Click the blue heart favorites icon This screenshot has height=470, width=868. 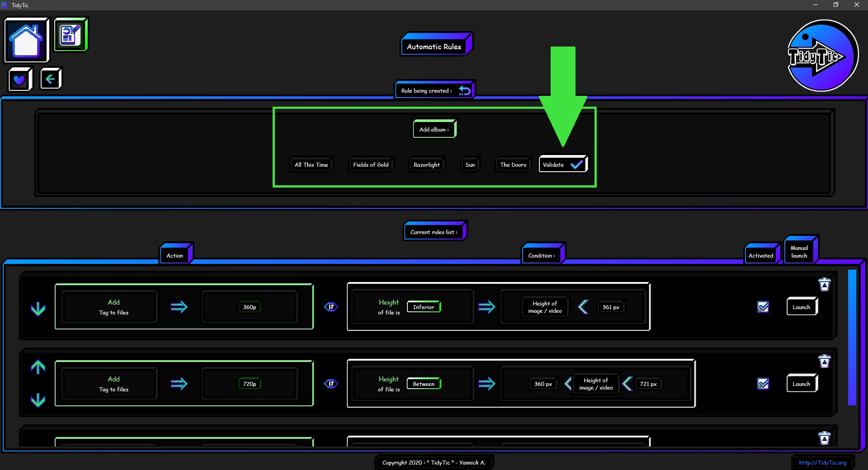(x=19, y=80)
